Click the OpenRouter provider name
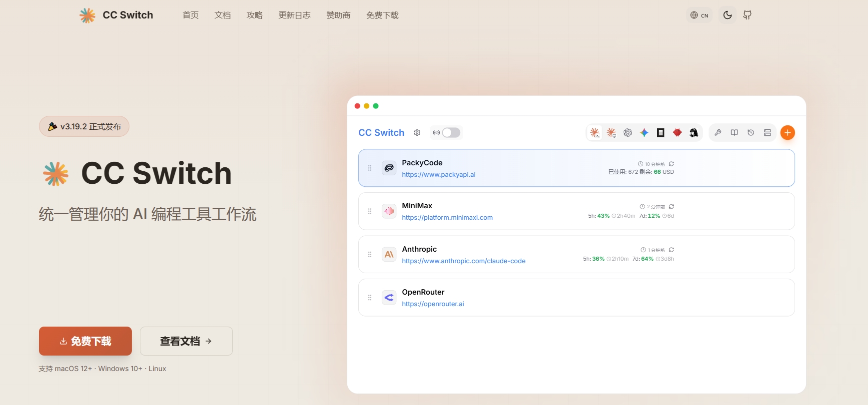This screenshot has height=405, width=868. [x=423, y=292]
